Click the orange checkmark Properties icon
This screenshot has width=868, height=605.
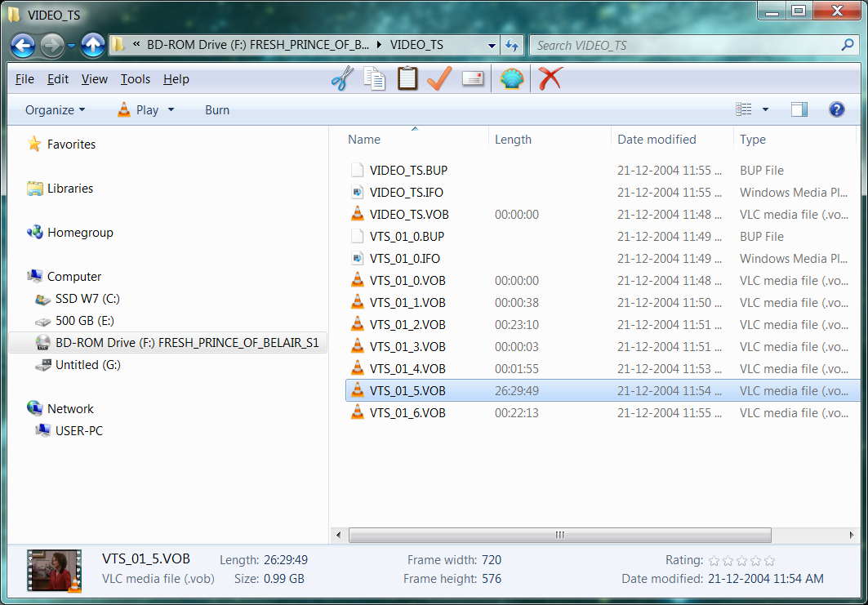[x=439, y=78]
